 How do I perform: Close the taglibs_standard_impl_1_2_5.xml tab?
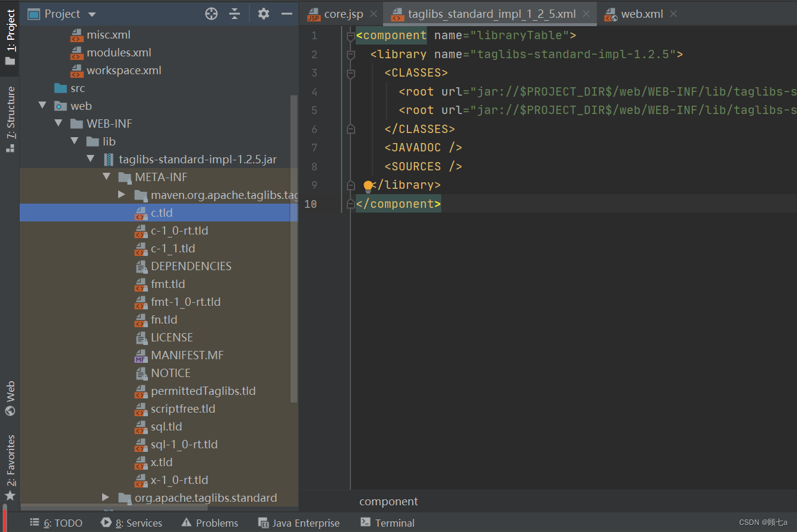pos(586,14)
